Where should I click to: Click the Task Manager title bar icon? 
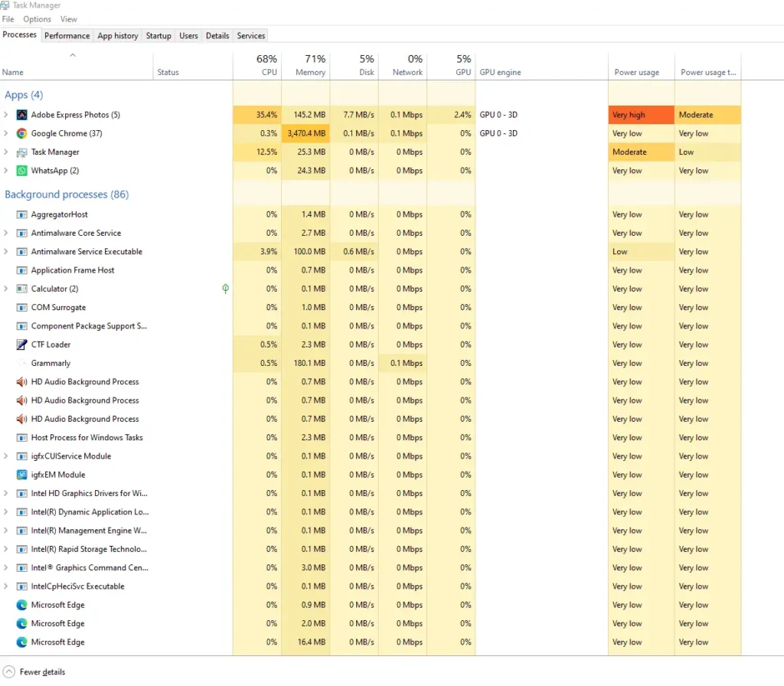[x=5, y=5]
